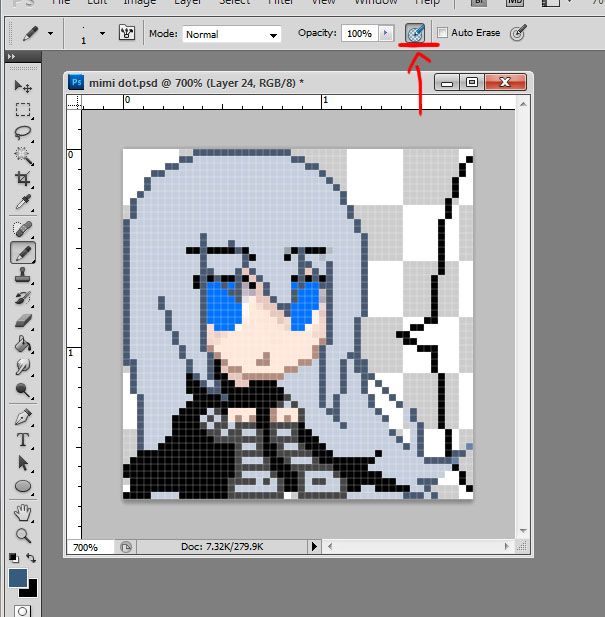Reset default foreground and background colors
The width and height of the screenshot is (605, 617).
tap(13, 558)
